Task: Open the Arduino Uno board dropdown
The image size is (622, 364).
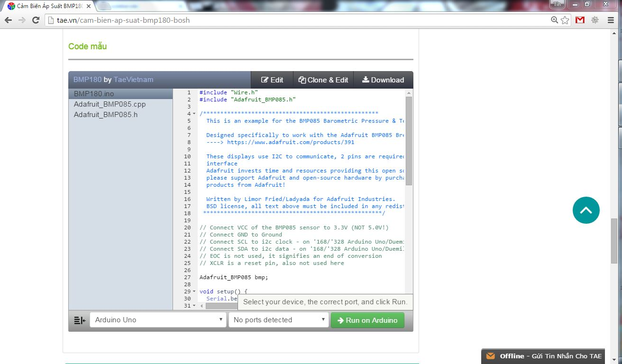Action: tap(158, 320)
